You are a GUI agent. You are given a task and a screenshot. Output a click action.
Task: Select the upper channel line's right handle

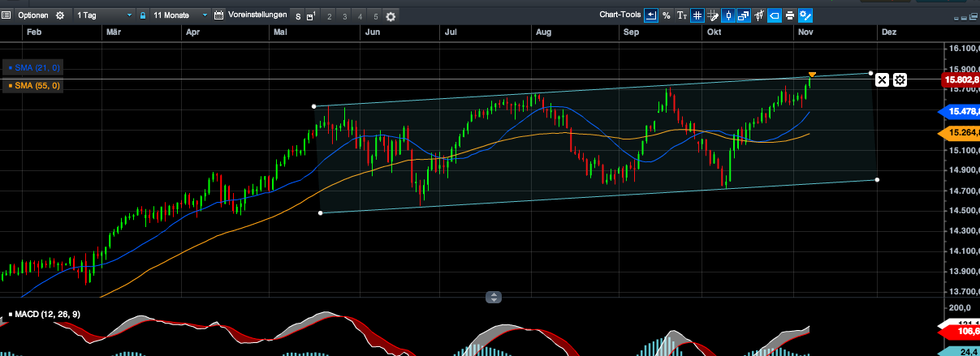tap(871, 73)
